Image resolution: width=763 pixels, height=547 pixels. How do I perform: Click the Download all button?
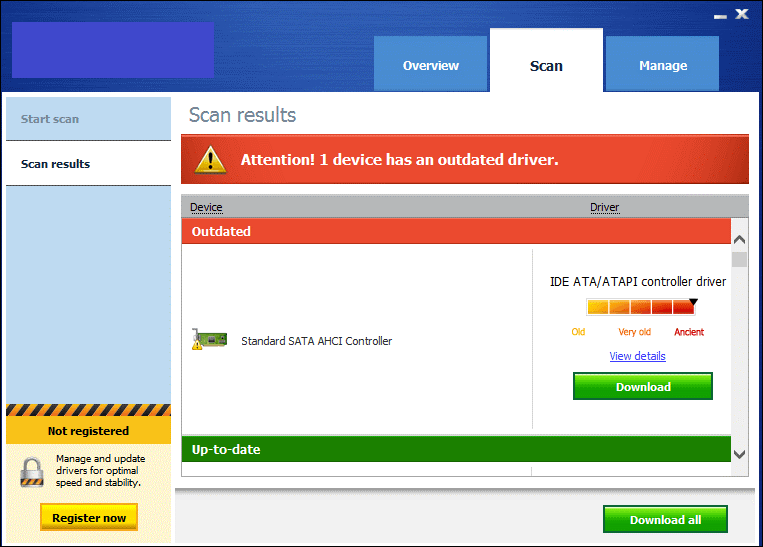pos(665,519)
